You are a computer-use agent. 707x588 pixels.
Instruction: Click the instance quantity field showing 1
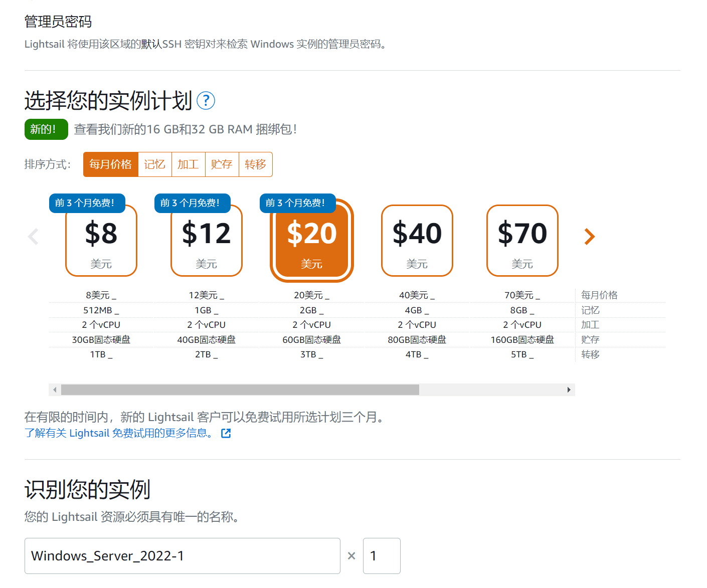click(x=382, y=555)
